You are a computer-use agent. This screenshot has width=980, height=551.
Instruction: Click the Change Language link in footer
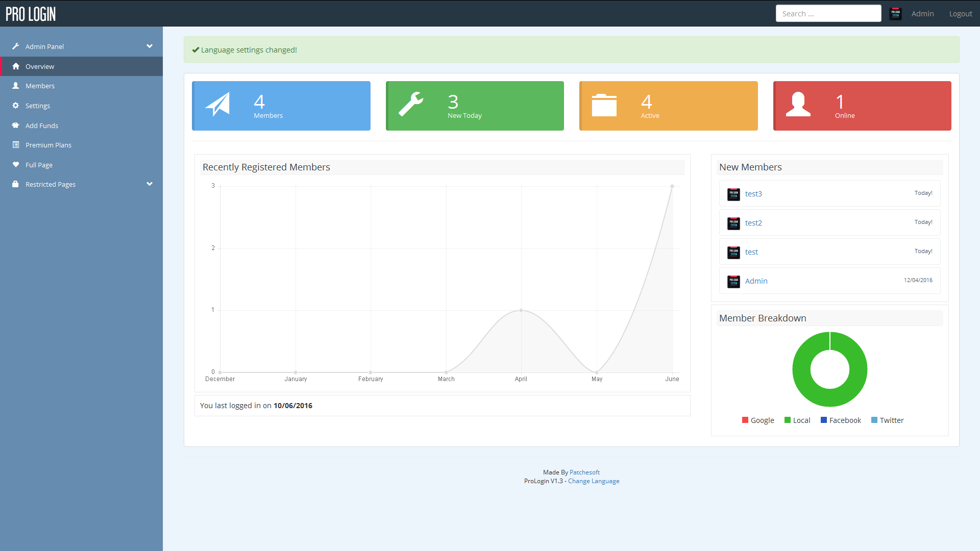point(594,481)
